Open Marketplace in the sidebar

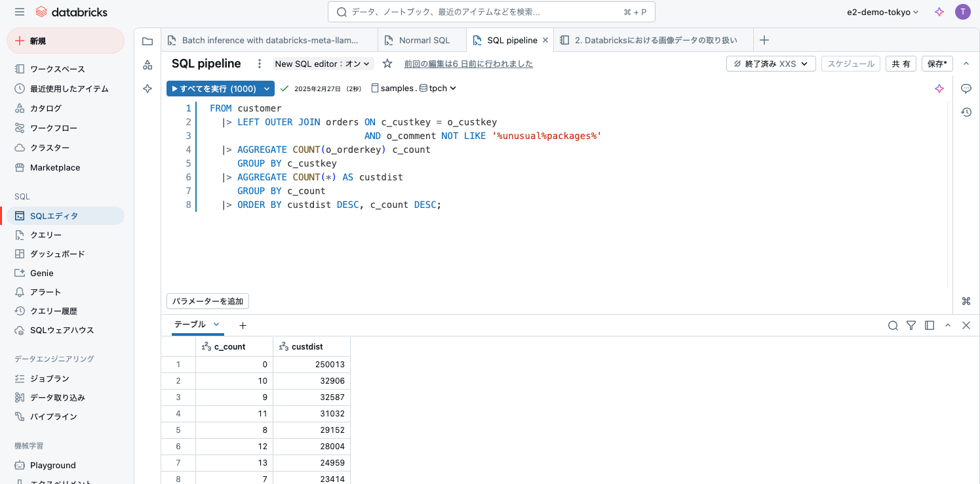pyautogui.click(x=66, y=167)
